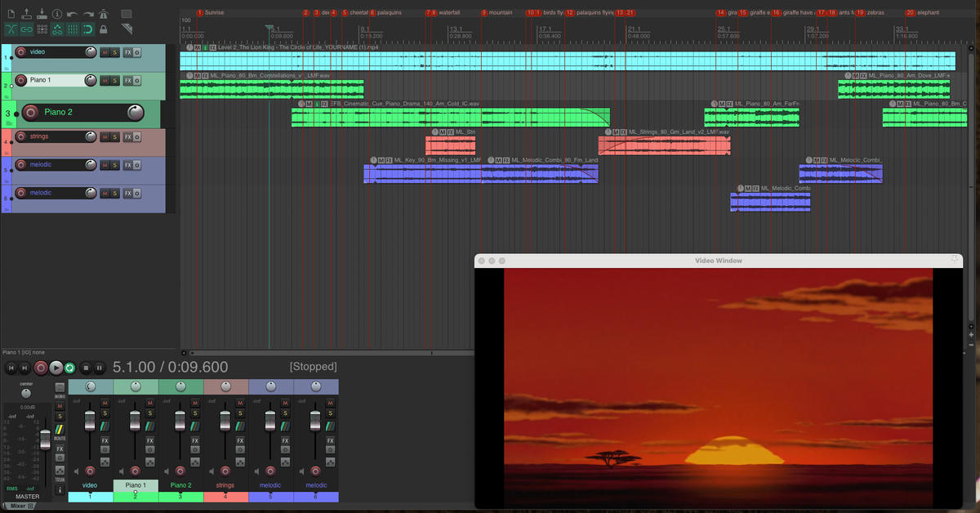Click the strings track label in mixer

tap(225, 485)
